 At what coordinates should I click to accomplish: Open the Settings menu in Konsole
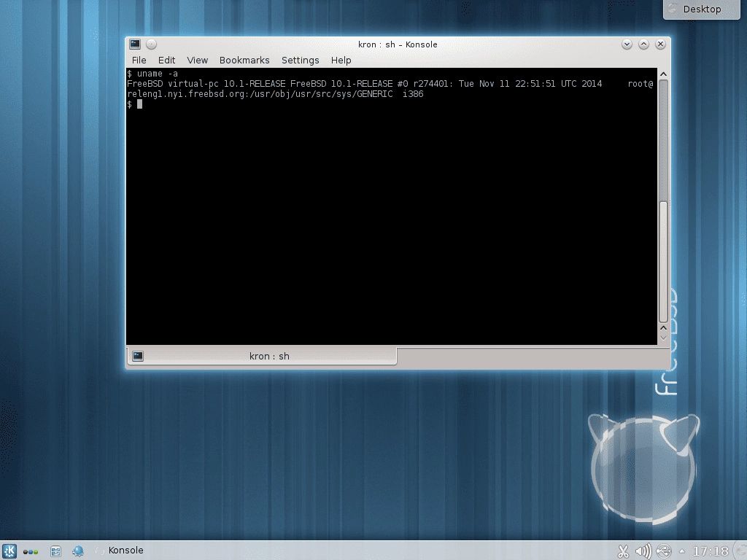point(300,60)
